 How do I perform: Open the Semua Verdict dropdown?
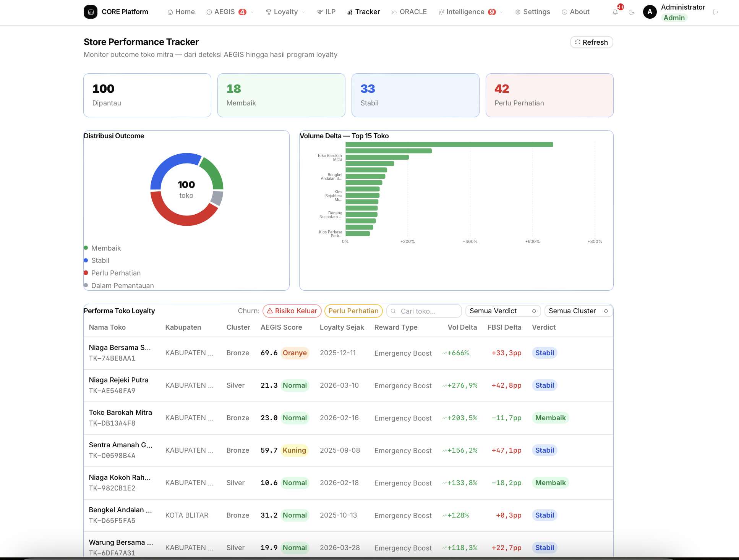click(503, 311)
